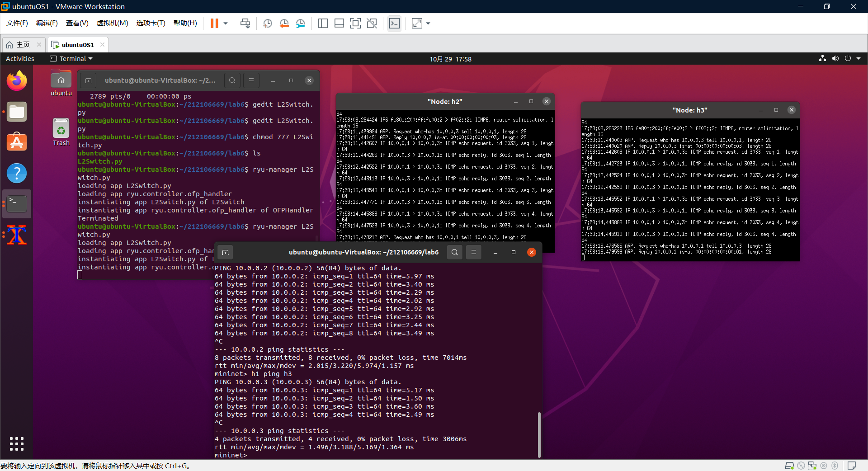
Task: Open the message log note icon
Action: coord(852,466)
